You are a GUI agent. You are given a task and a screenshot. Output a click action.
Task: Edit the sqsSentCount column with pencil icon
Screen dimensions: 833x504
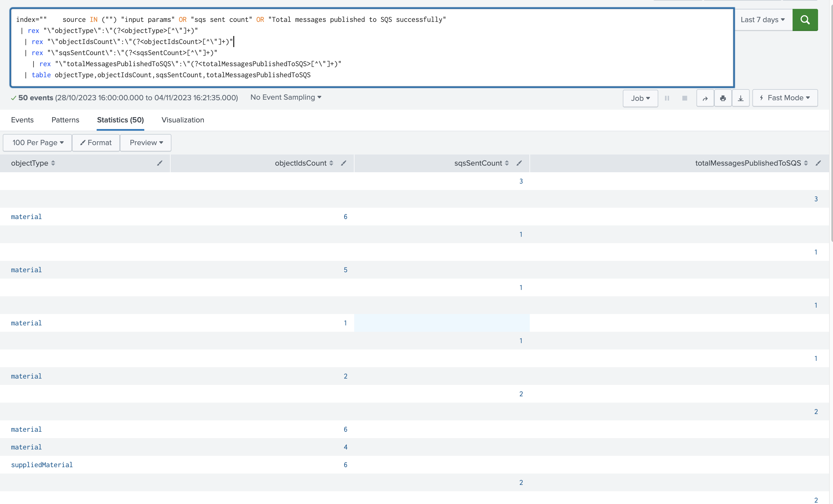(519, 163)
